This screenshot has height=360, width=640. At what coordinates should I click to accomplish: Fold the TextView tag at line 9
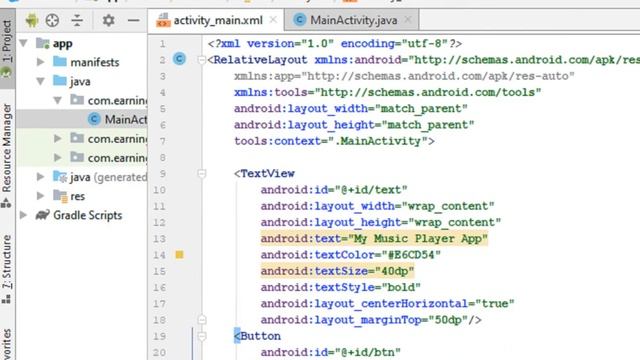point(201,173)
